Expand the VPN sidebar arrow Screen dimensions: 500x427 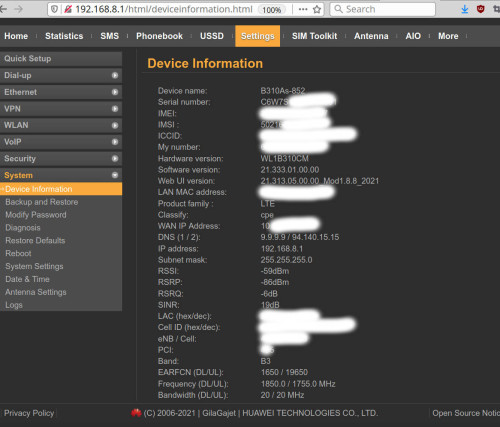click(x=115, y=109)
